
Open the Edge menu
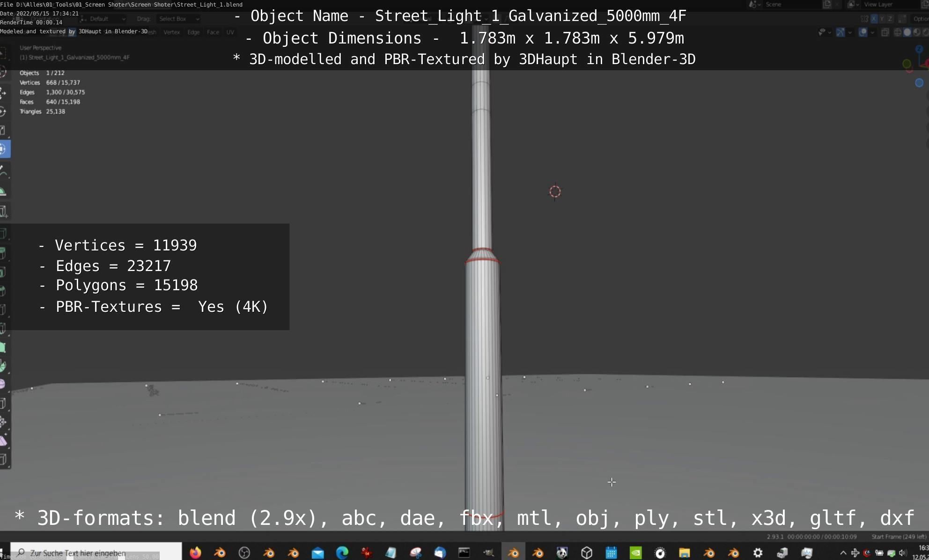[193, 32]
